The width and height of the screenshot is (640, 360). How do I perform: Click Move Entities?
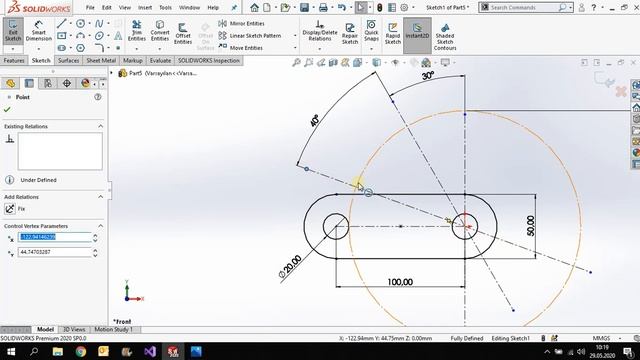coord(241,48)
